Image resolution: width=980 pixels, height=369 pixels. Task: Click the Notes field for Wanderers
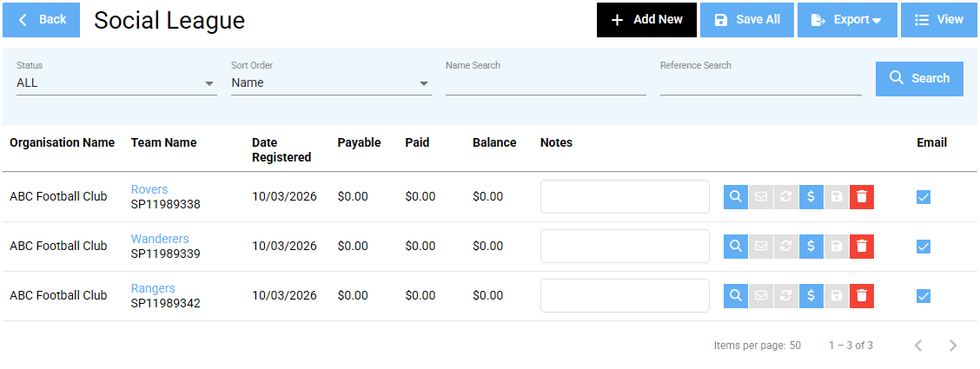[625, 246]
